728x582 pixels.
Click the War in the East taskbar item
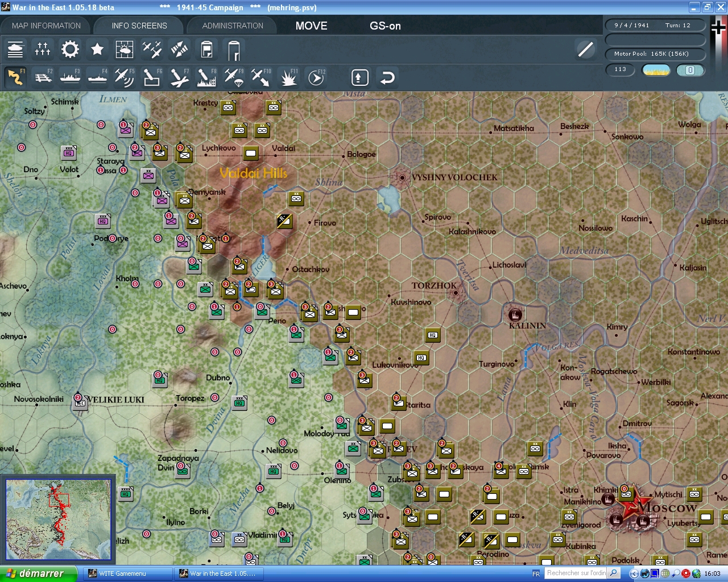click(219, 573)
